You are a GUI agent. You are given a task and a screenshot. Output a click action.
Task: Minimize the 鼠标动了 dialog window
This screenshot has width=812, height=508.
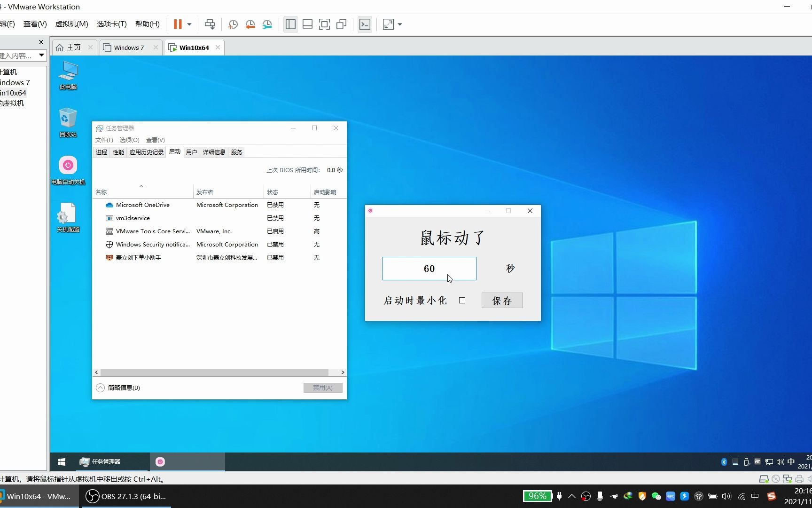(487, 211)
